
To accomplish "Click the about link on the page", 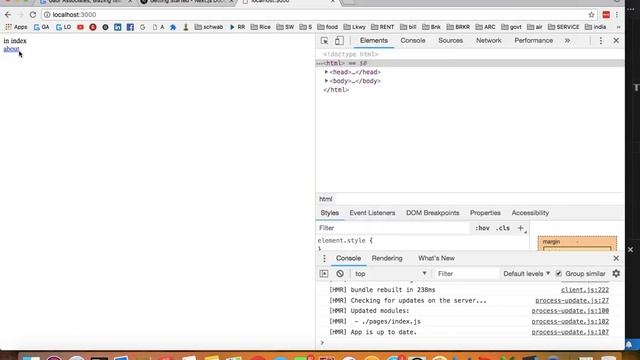I will click(x=11, y=49).
